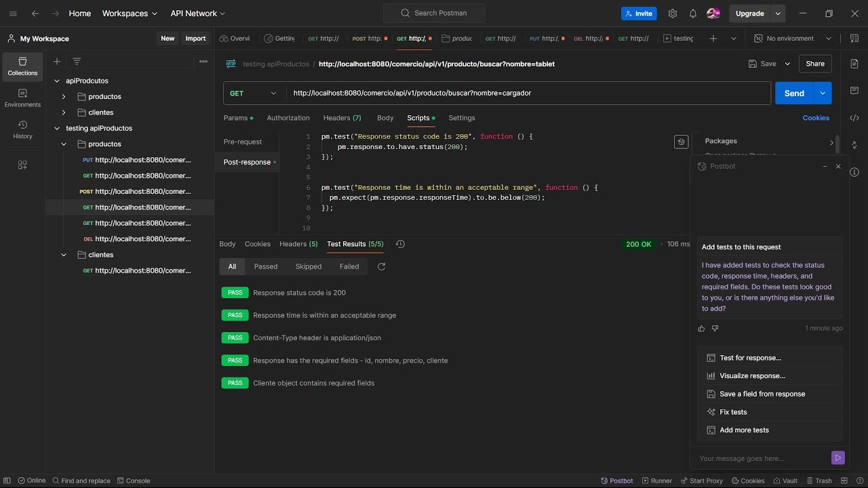This screenshot has height=488, width=868.
Task: Show response Cookies tab
Action: point(258,244)
